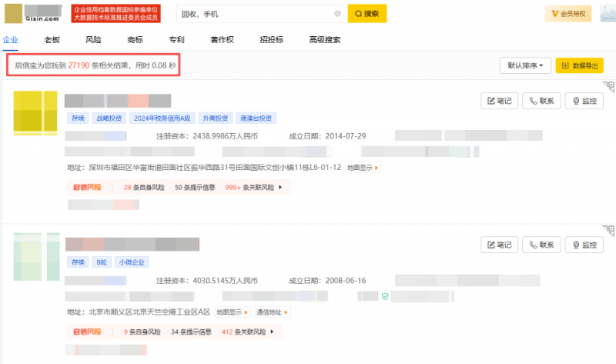This screenshot has width=616, height=364.
Task: Open the 会员特权 VIP privileges button
Action: pyautogui.click(x=568, y=14)
